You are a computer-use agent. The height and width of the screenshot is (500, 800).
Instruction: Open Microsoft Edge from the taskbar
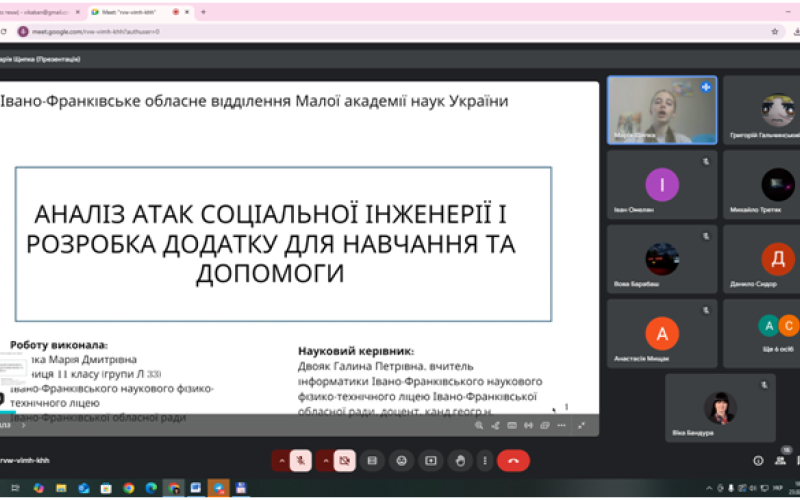click(151, 488)
